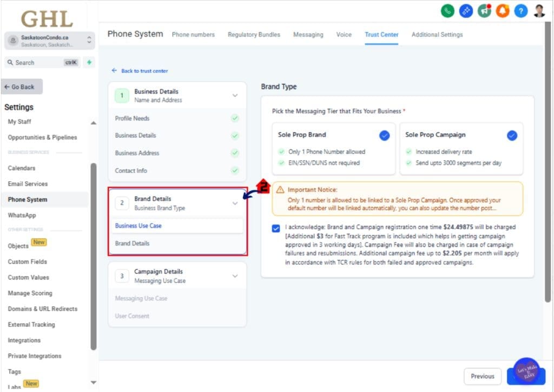Click the sidebar Search field
This screenshot has height=392, width=554.
point(42,63)
